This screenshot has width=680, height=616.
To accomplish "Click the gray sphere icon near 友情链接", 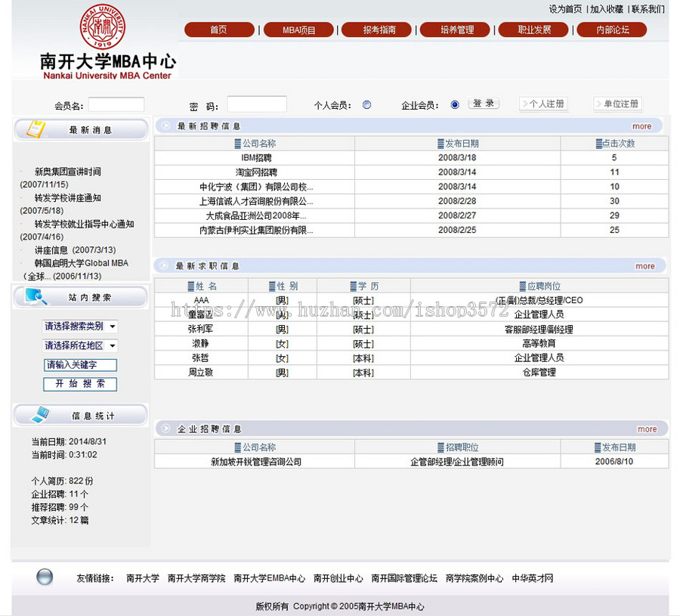I will (45, 577).
